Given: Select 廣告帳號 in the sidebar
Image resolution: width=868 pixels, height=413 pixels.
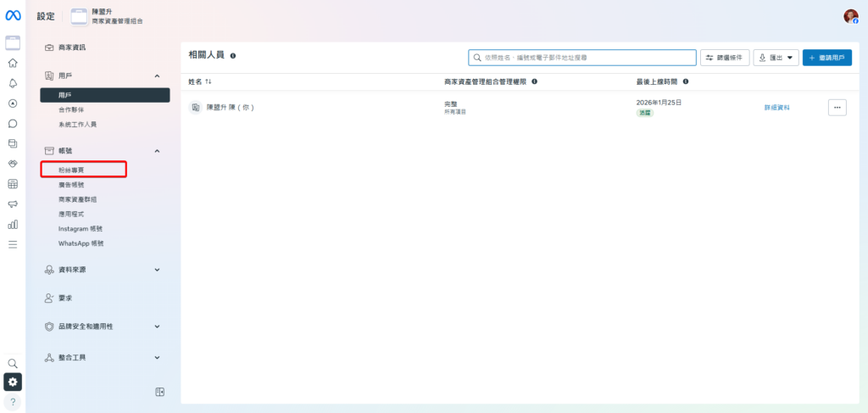Looking at the screenshot, I should [71, 185].
